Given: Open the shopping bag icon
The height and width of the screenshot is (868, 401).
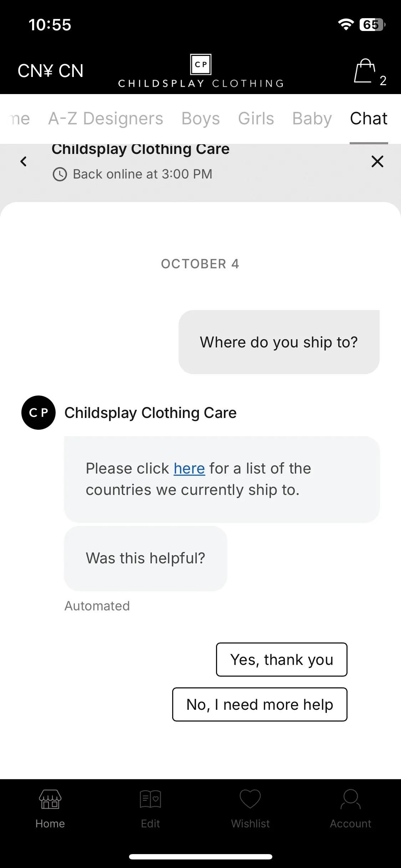Looking at the screenshot, I should tap(365, 71).
